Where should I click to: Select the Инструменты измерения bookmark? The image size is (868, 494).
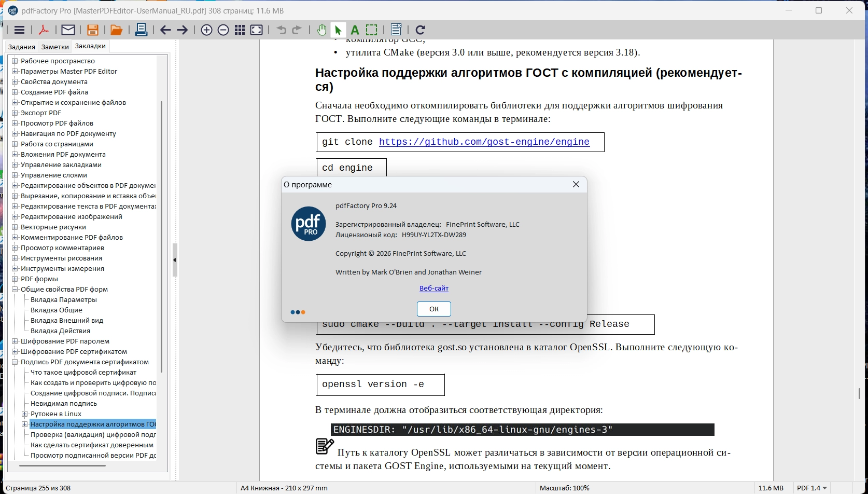[x=62, y=269]
